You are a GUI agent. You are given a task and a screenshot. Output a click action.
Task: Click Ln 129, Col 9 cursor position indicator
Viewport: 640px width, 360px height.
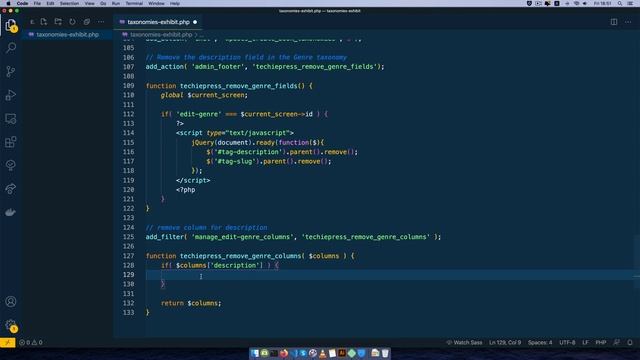click(505, 342)
